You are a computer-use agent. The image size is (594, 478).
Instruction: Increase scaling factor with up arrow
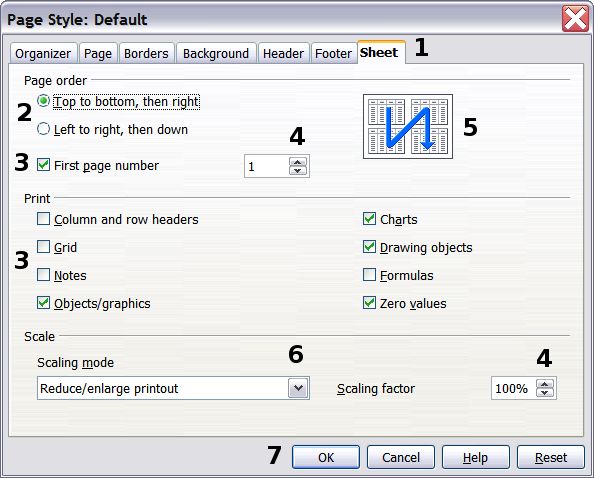[x=545, y=384]
